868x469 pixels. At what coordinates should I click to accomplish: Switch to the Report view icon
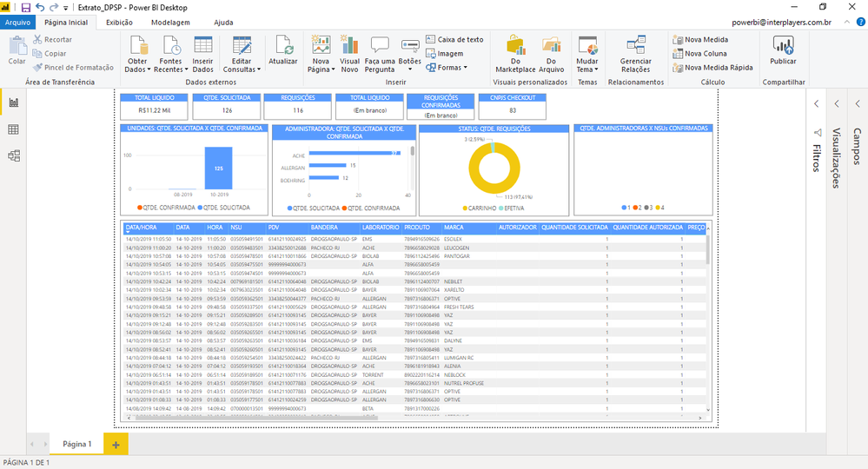[14, 102]
